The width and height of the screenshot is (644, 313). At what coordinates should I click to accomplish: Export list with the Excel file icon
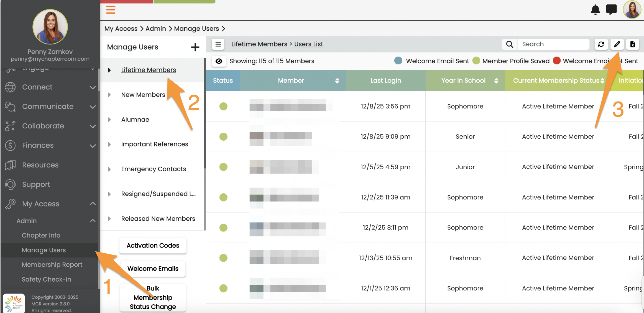pos(633,44)
